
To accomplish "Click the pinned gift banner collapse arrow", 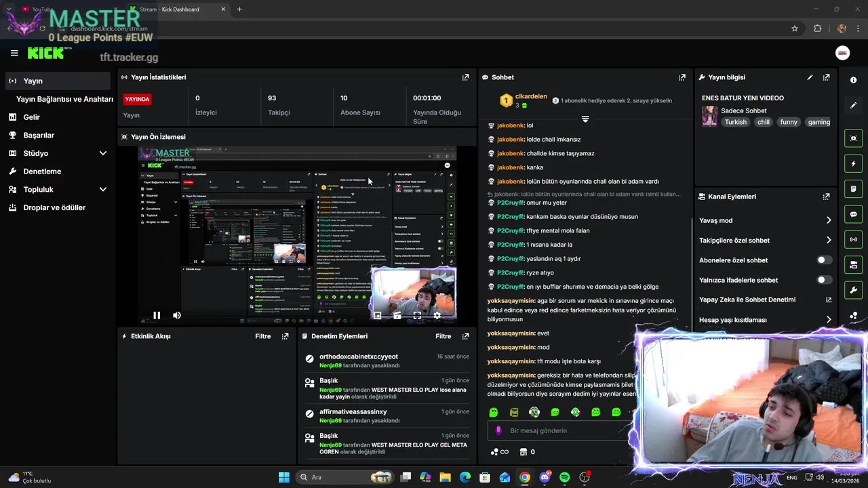I will (585, 119).
